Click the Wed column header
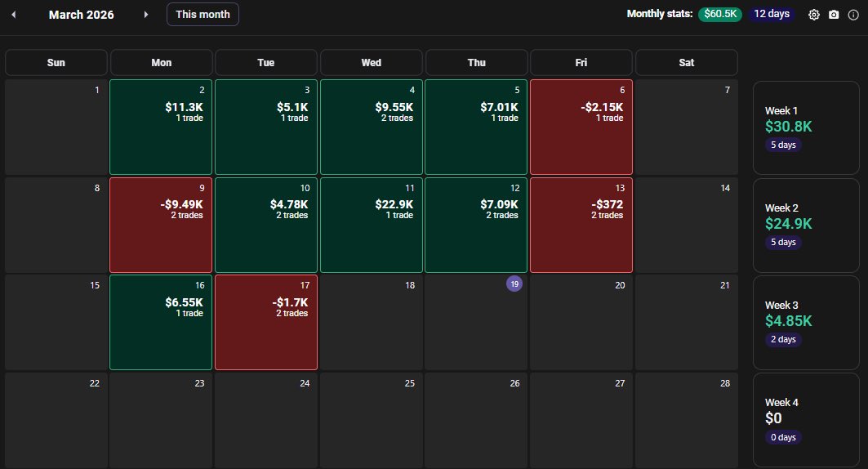This screenshot has width=868, height=469. 371,63
